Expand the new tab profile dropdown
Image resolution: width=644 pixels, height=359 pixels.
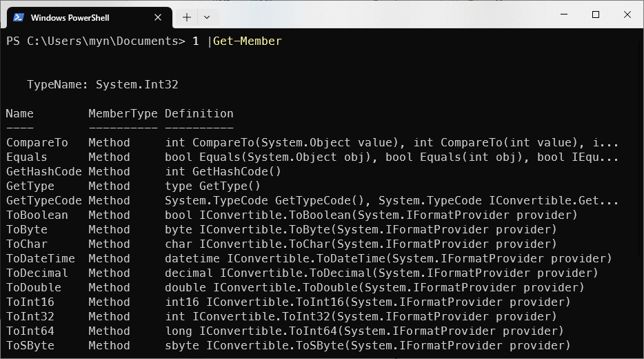[207, 17]
